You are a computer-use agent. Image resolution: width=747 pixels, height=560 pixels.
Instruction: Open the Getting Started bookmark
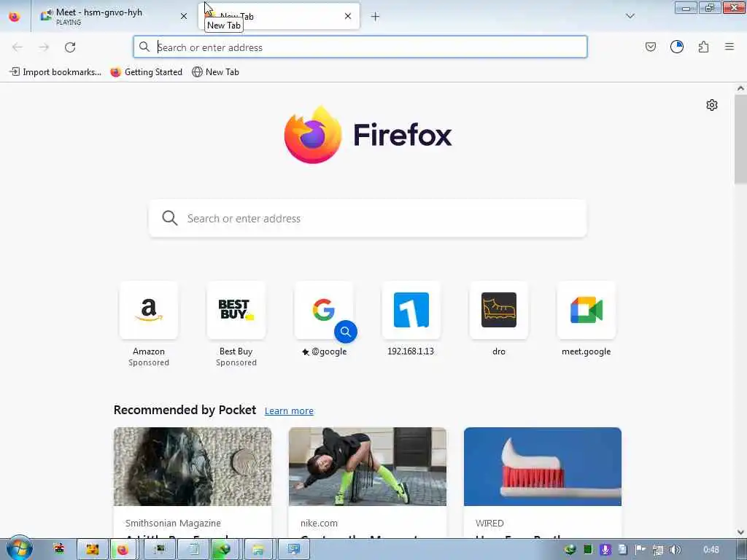coord(146,72)
